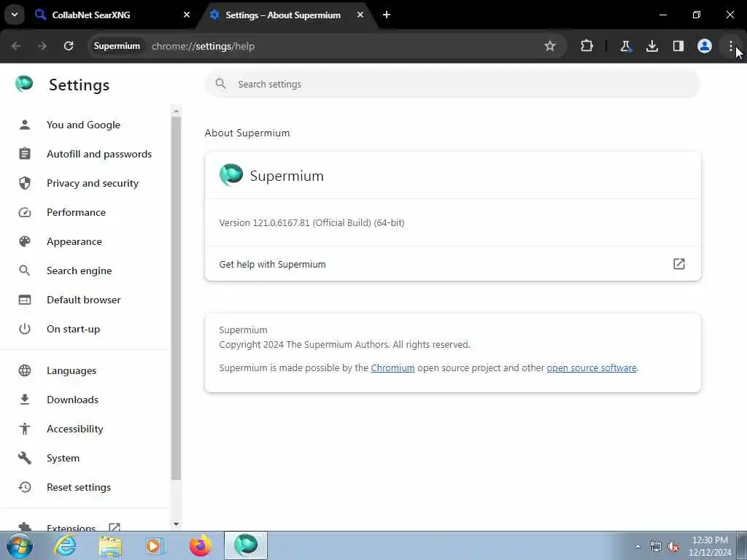Click the external link icon for Get help
The width and height of the screenshot is (747, 560).
[x=679, y=264]
